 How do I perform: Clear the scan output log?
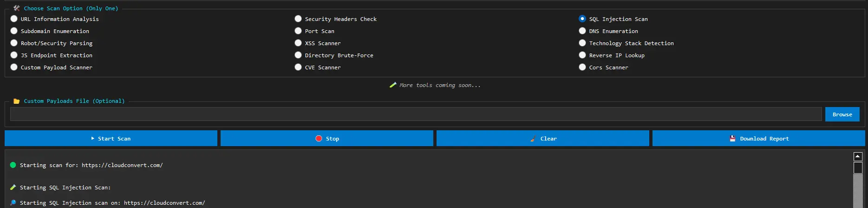click(542, 139)
